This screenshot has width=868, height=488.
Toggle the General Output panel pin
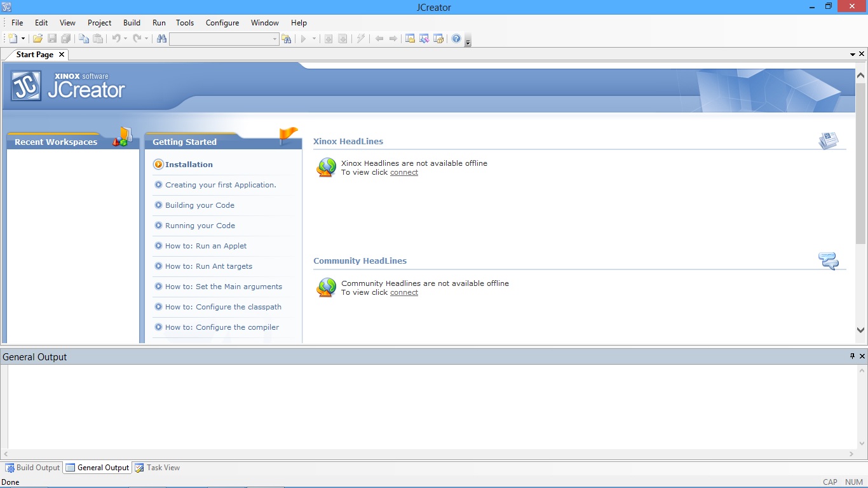(x=853, y=356)
